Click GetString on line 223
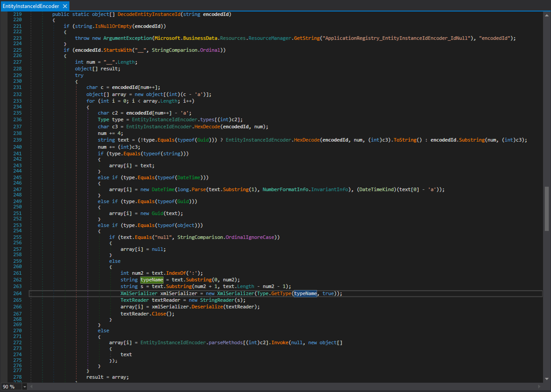Image resolution: width=551 pixels, height=392 pixels. pos(307,38)
